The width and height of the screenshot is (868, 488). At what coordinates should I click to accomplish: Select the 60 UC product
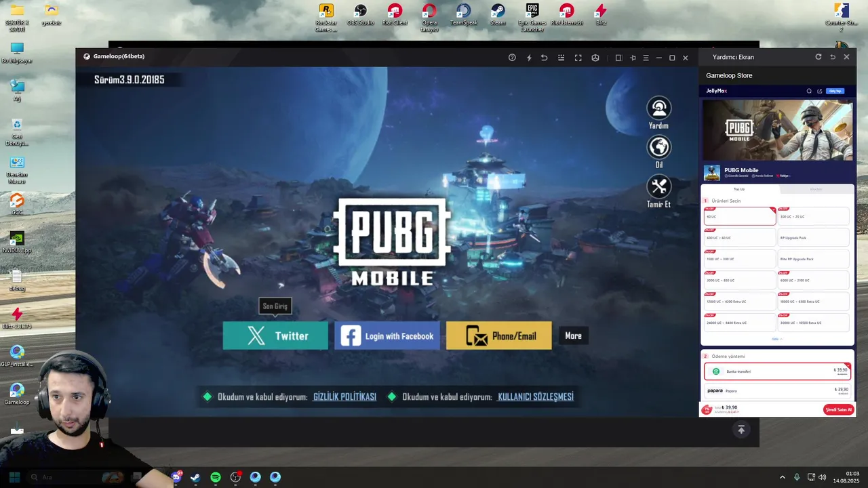point(740,216)
